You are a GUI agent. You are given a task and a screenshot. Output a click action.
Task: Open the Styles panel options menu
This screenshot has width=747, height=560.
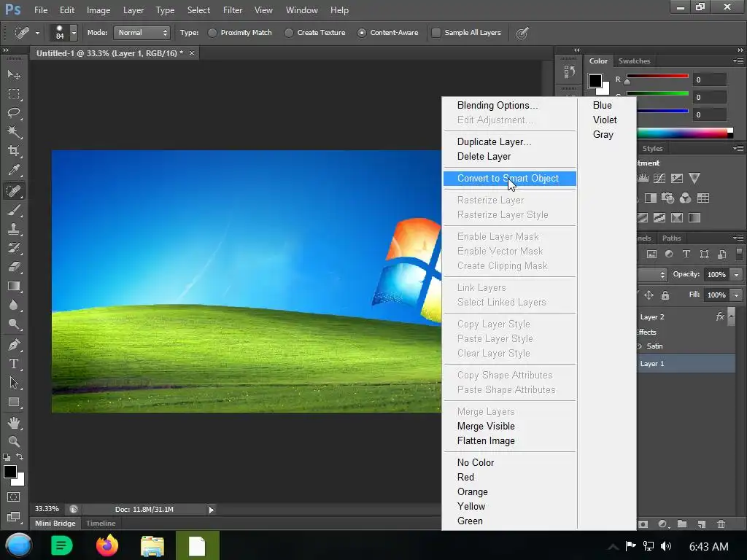tap(738, 149)
